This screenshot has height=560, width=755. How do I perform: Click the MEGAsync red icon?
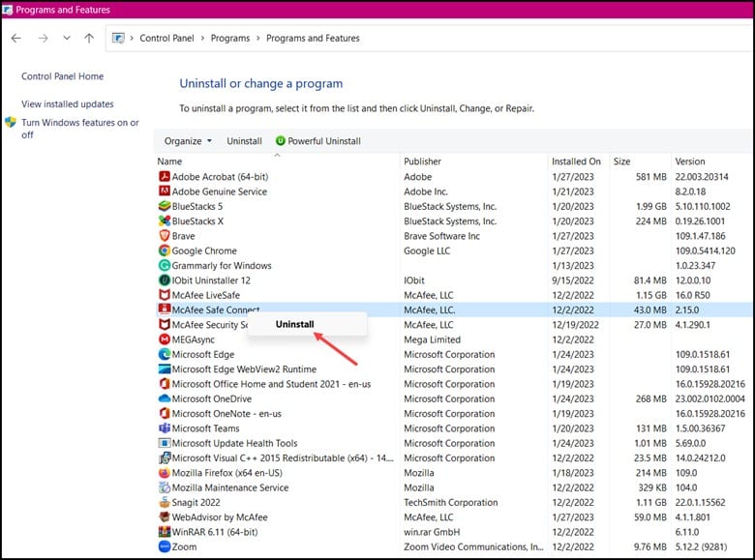165,339
